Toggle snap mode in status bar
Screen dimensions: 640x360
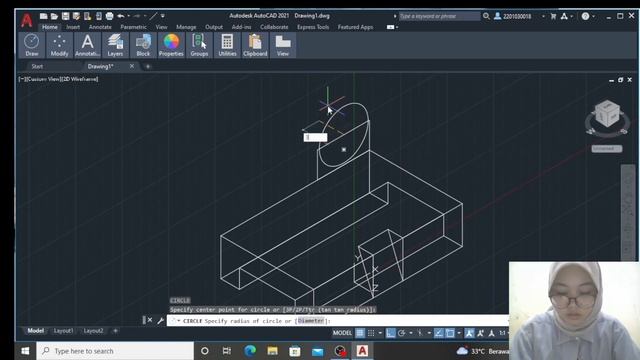coord(371,333)
